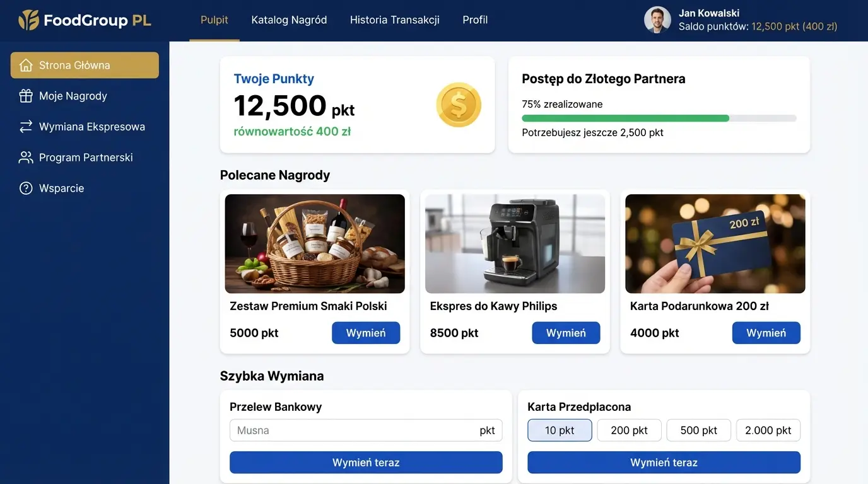Click the Postęp do Złotego Partnera heading

[604, 79]
